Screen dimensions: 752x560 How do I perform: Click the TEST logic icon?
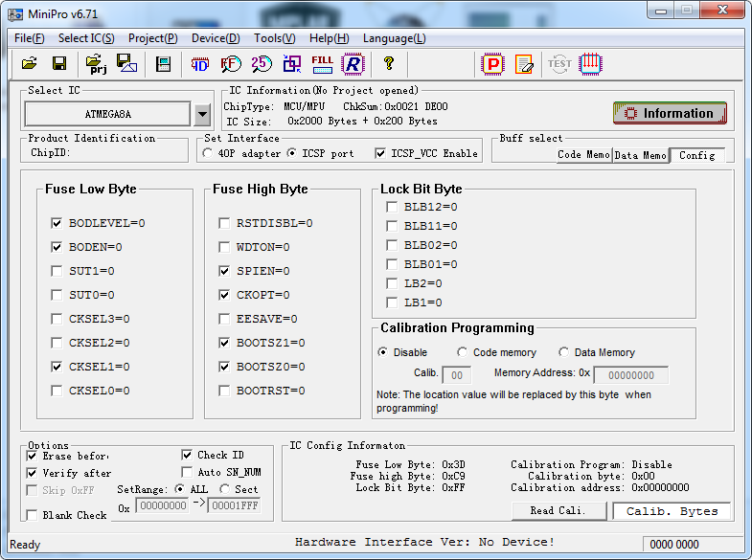tap(559, 64)
